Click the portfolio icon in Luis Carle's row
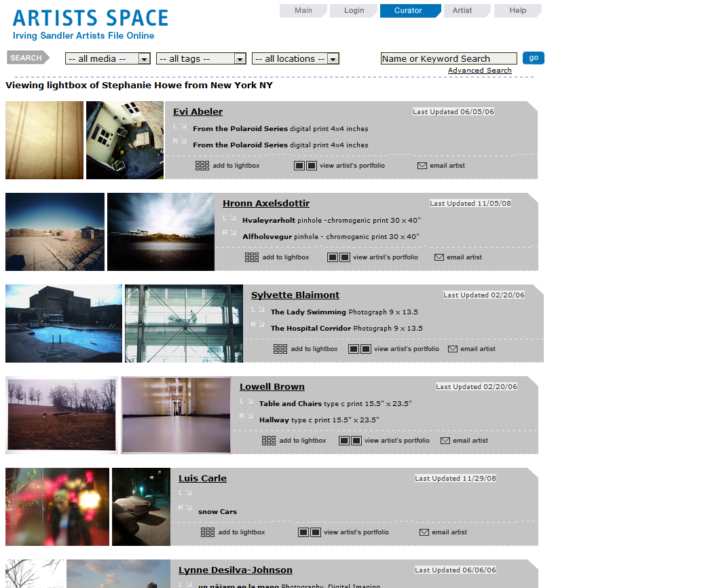This screenshot has height=588, width=706. coord(309,532)
